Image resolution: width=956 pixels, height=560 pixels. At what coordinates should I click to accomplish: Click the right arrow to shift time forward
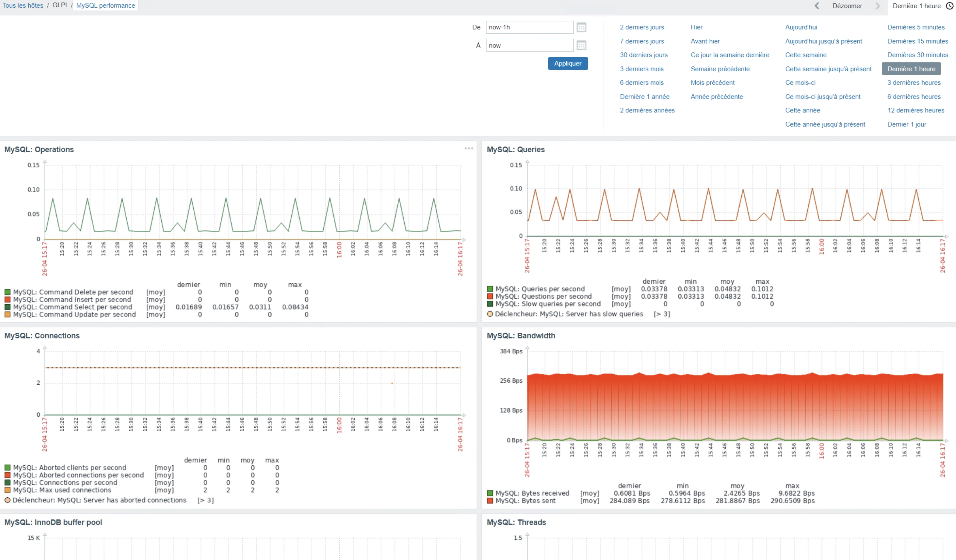[x=877, y=6]
